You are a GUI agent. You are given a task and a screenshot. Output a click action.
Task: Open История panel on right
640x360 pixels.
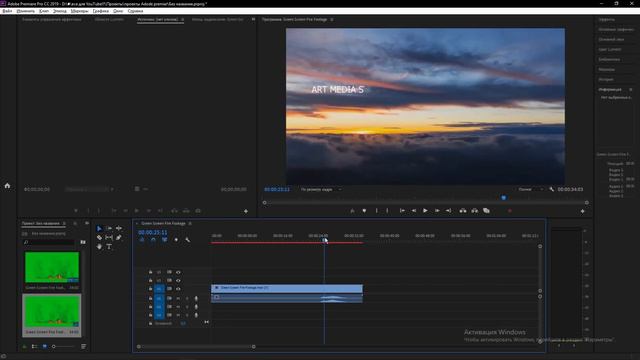[x=606, y=80]
